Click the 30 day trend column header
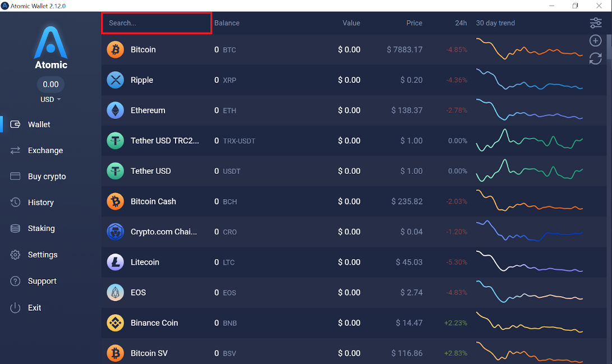This screenshot has width=612, height=364. (x=495, y=23)
